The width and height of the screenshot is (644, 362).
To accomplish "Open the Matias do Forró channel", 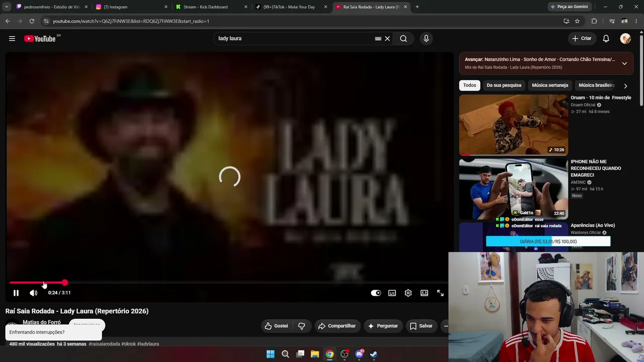I will tap(41, 322).
